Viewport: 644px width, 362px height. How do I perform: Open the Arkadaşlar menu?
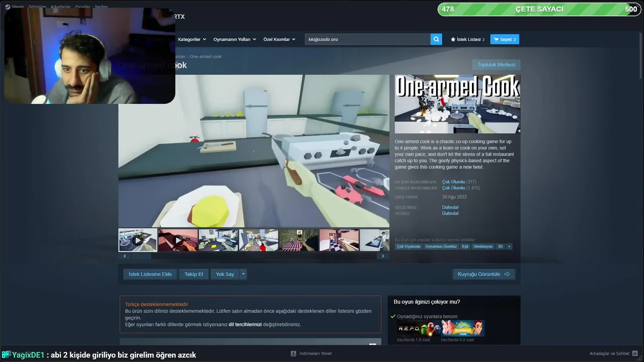pos(60,7)
